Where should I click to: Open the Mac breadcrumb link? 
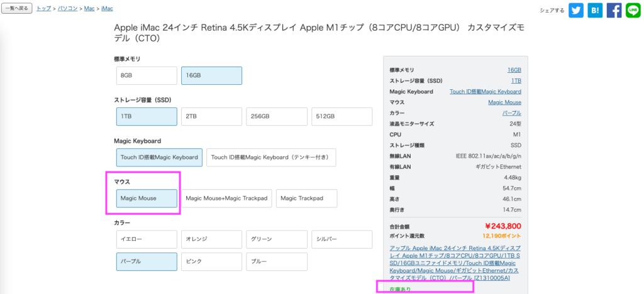89,9
